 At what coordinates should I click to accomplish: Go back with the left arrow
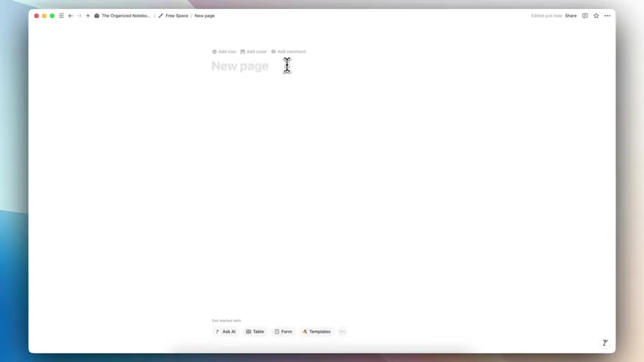pos(71,16)
